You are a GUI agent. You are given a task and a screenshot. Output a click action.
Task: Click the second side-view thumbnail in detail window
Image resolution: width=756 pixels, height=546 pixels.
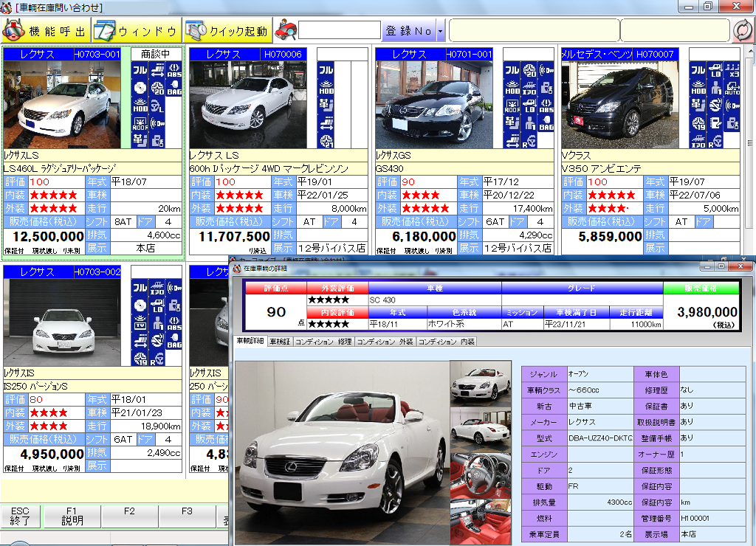(481, 429)
